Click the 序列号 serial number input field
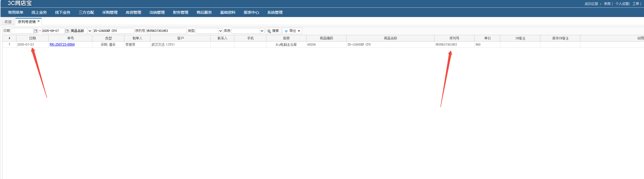This screenshot has width=644, height=179. [x=166, y=31]
